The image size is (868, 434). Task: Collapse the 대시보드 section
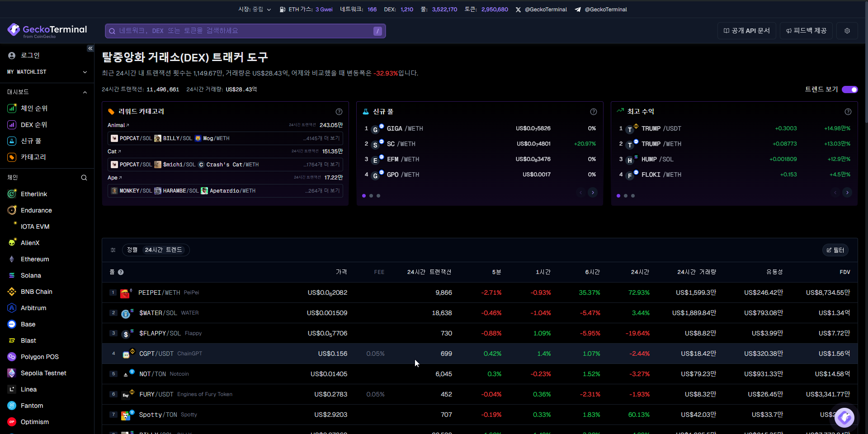click(47, 92)
